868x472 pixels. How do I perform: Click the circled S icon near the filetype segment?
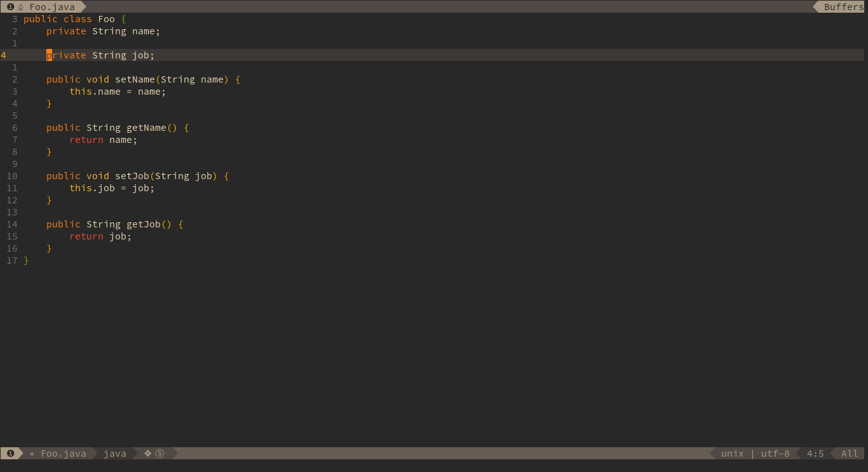coord(159,453)
